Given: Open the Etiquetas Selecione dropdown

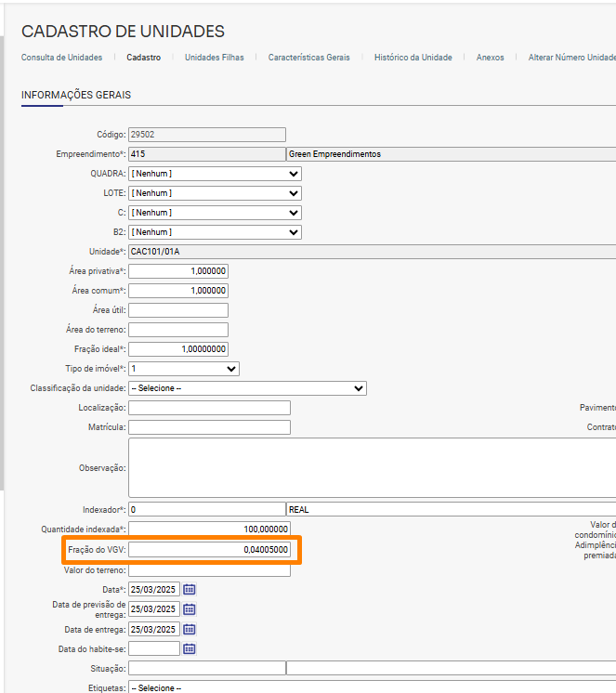Looking at the screenshot, I should pyautogui.click(x=372, y=687).
